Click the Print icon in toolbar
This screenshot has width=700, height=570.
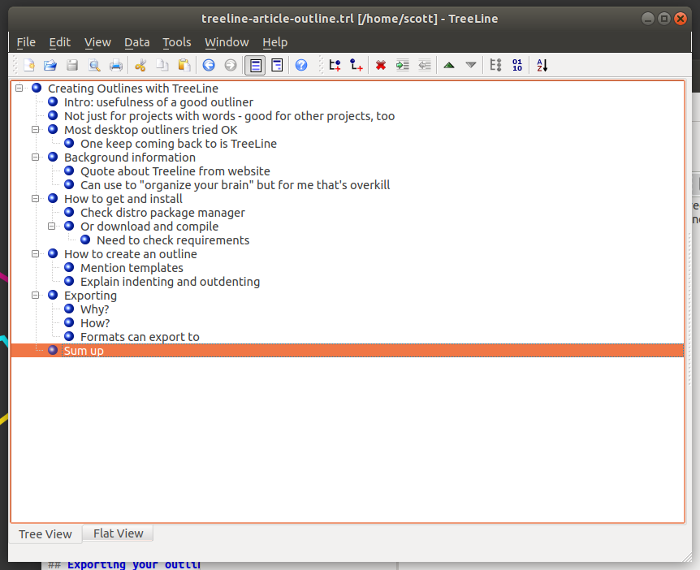click(x=116, y=65)
